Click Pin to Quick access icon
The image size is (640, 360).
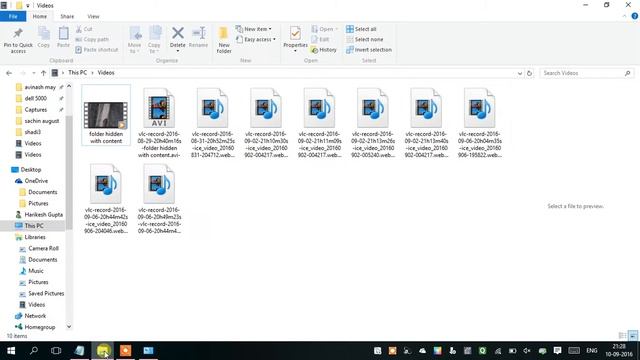[x=18, y=33]
